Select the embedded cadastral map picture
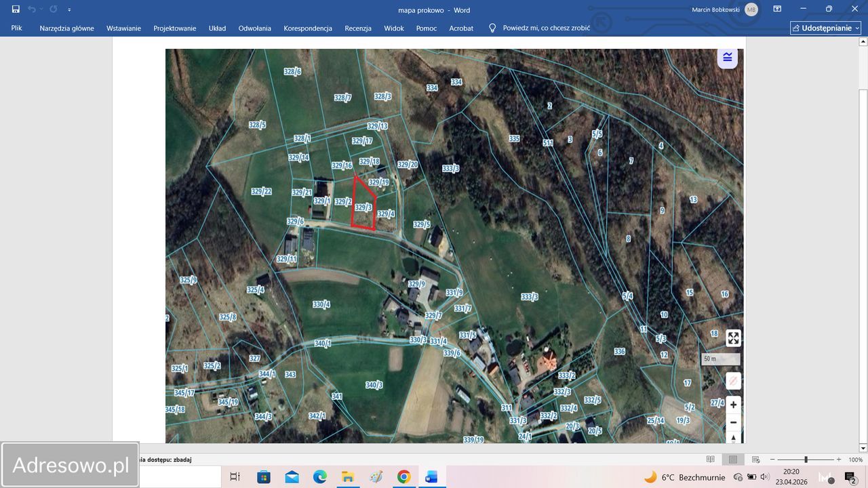Screen dimensions: 868x488 click(x=454, y=246)
